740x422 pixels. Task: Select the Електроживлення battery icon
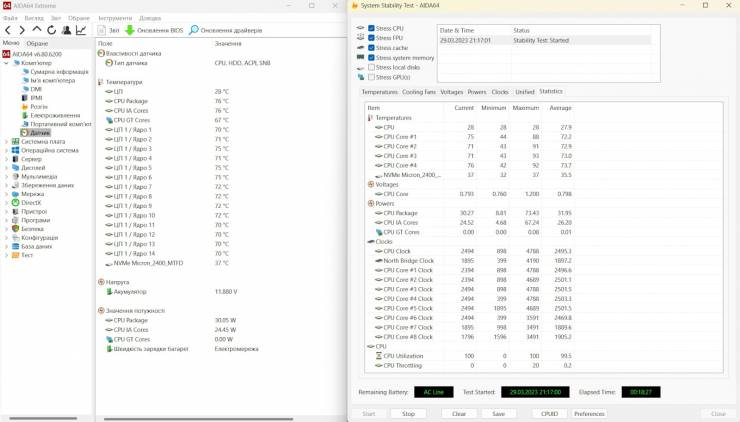click(x=25, y=115)
